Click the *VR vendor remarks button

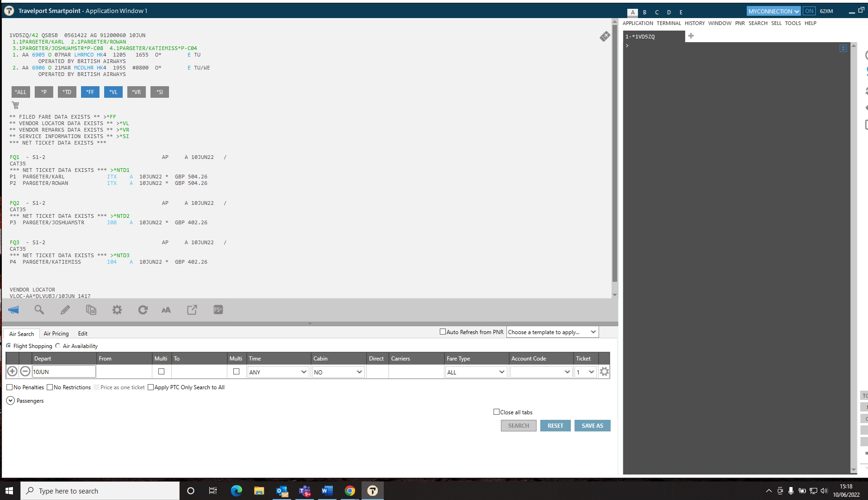coord(137,92)
